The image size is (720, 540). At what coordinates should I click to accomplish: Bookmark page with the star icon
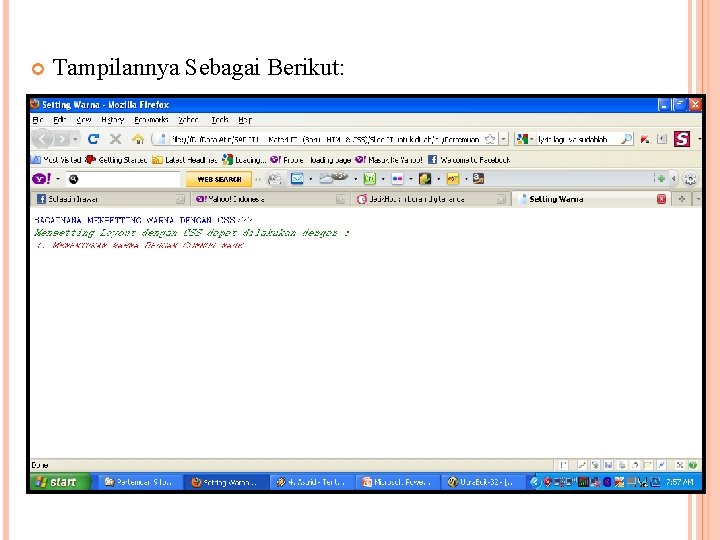coord(490,139)
